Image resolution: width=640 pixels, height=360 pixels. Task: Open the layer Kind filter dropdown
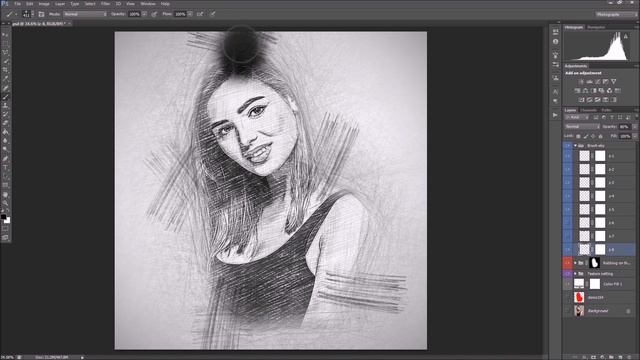[577, 118]
